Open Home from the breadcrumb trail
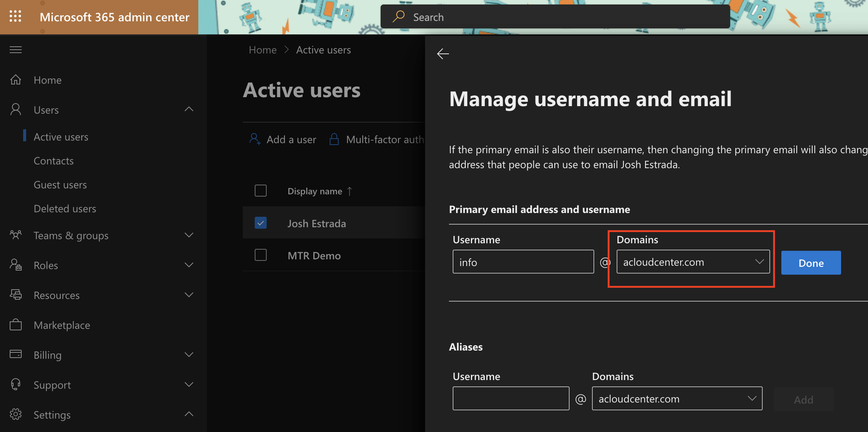Screen dimensions: 868x432 [x=263, y=49]
